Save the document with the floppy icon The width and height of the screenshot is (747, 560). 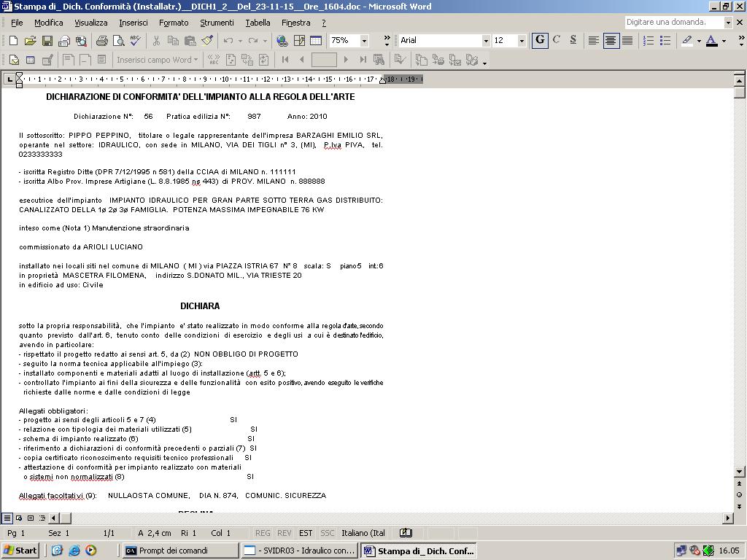coord(47,41)
